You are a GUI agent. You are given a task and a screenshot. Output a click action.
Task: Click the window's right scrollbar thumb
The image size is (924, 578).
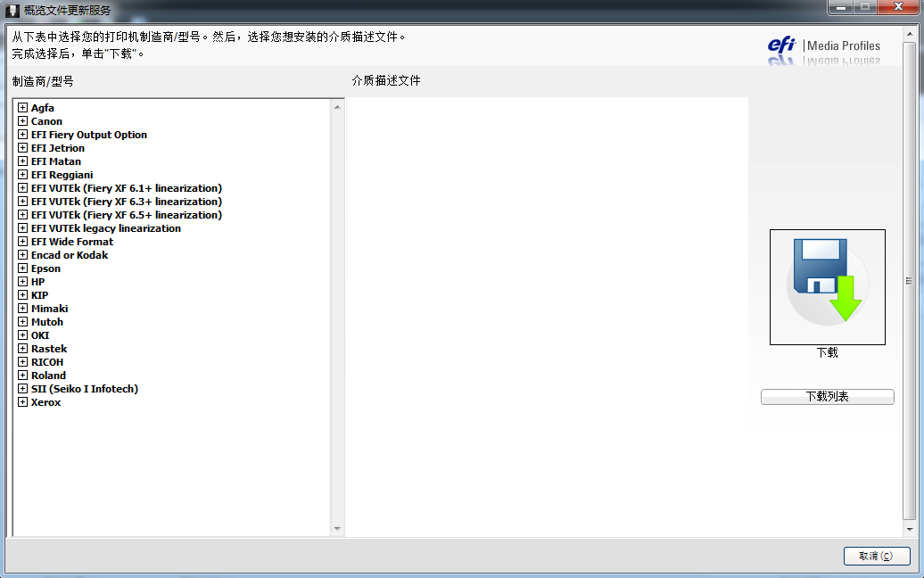click(x=909, y=280)
